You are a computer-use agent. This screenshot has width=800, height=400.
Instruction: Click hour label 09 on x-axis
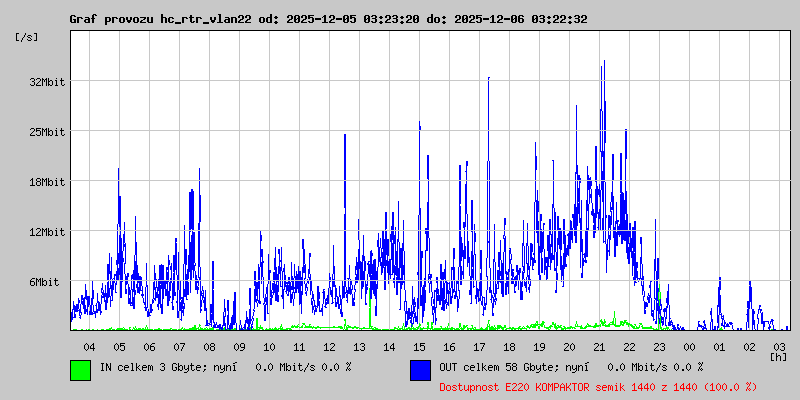[239, 347]
